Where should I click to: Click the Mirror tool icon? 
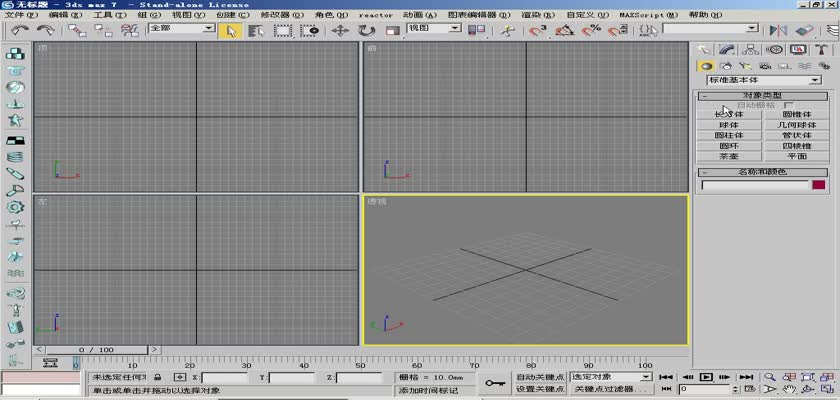(x=777, y=31)
